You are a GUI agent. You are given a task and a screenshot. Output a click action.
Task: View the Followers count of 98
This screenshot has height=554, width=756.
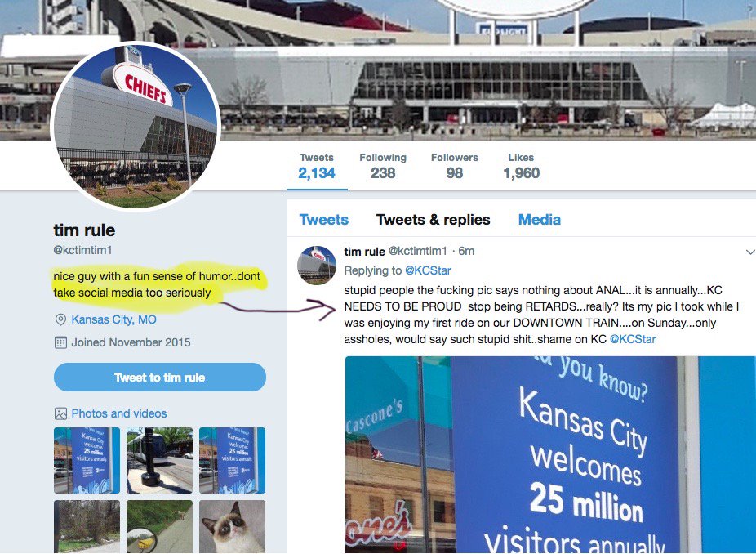(454, 167)
